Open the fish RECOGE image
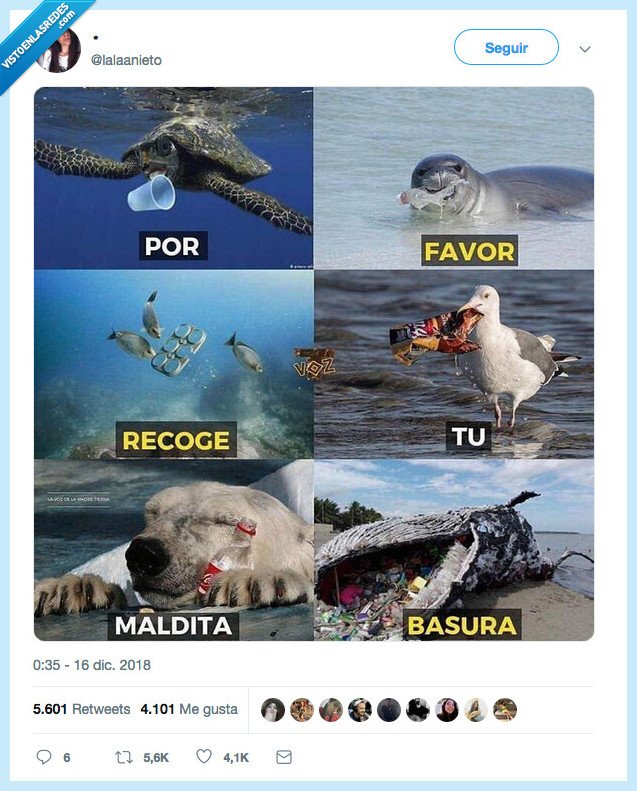 coord(173,364)
